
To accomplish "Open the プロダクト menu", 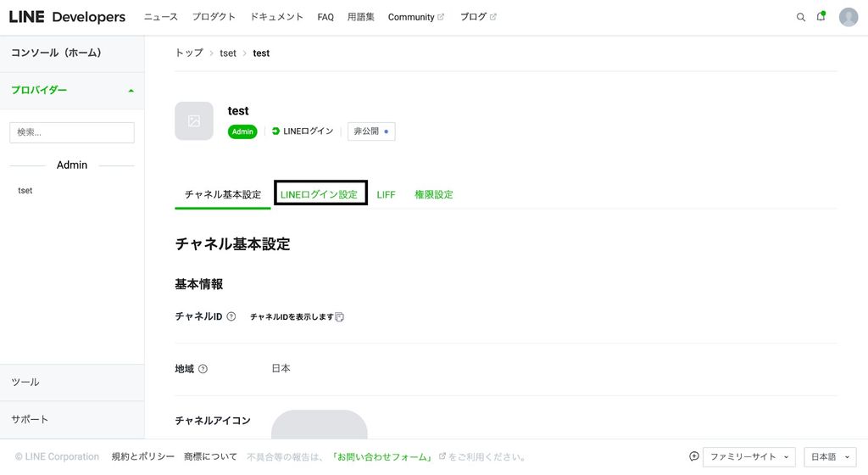I will tap(214, 17).
